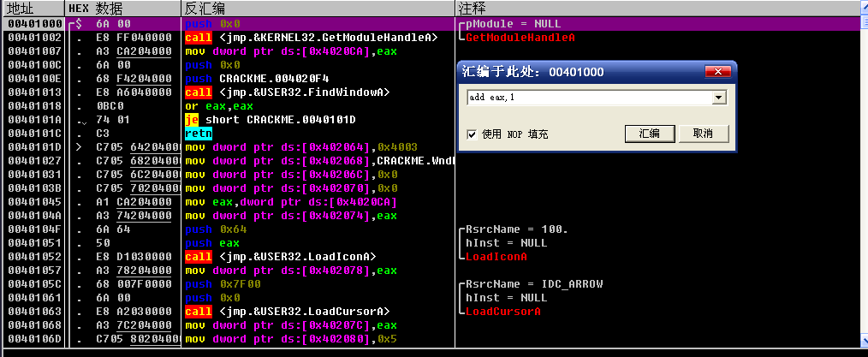Click the 取消 cancel button
This screenshot has height=357, width=868.
click(704, 134)
